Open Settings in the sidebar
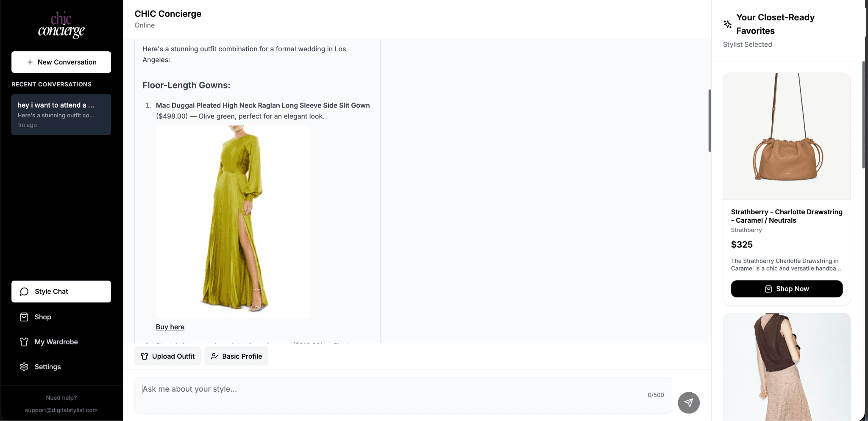Viewport: 868px width, 421px height. click(61, 367)
